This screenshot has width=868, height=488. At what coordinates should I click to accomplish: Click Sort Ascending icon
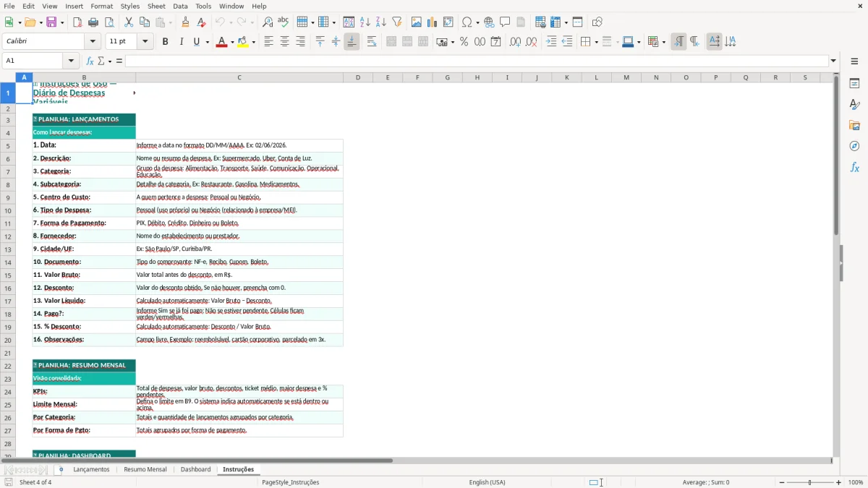365,22
